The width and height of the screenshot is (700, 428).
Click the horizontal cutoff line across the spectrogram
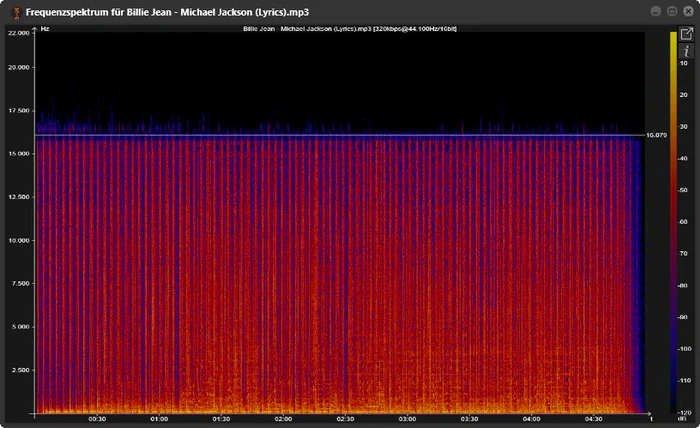click(x=340, y=135)
